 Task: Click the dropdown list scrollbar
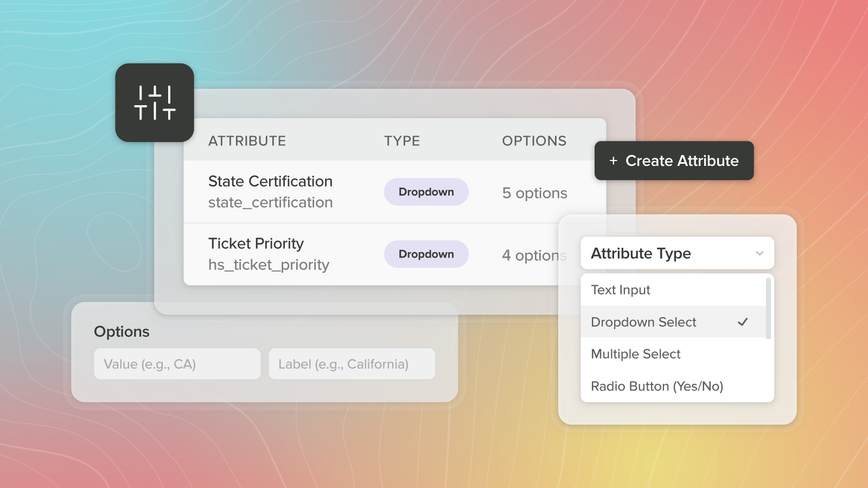tap(768, 308)
